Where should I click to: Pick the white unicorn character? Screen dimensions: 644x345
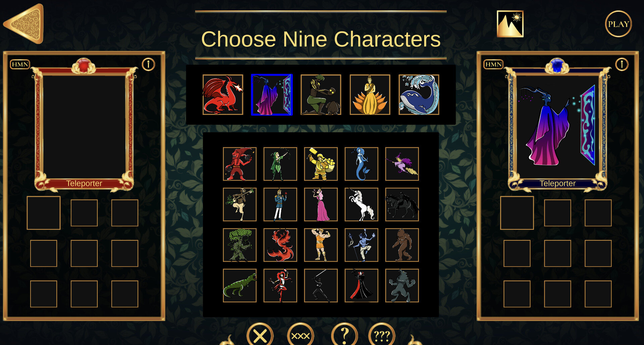click(x=361, y=204)
